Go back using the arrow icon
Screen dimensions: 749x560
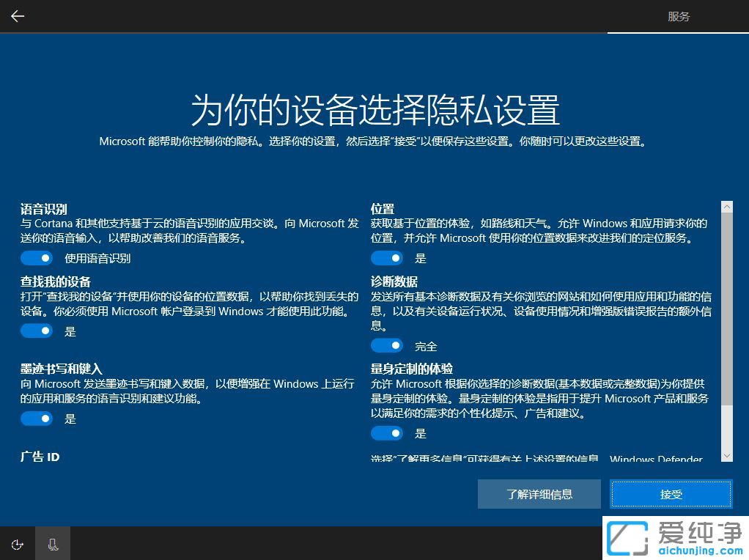(x=18, y=16)
